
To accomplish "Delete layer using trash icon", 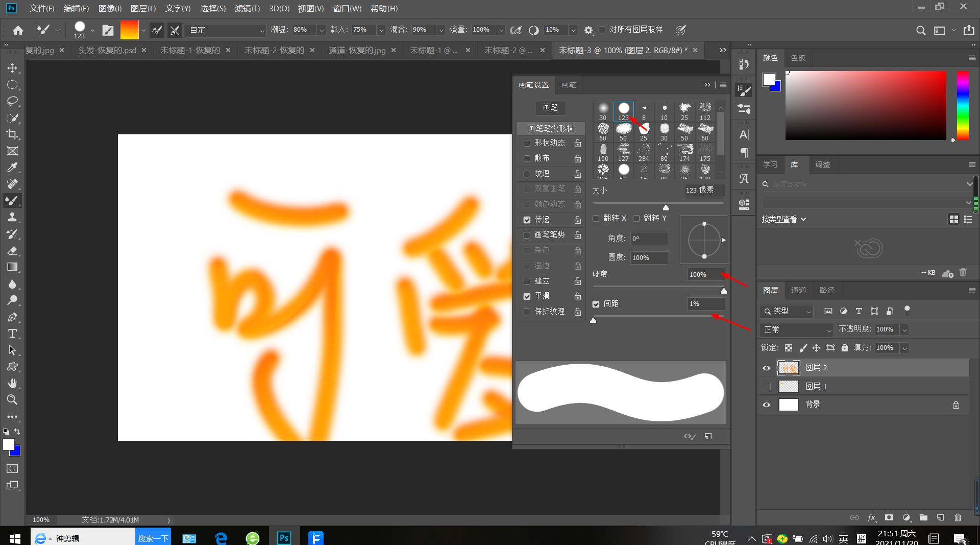I will 958,517.
